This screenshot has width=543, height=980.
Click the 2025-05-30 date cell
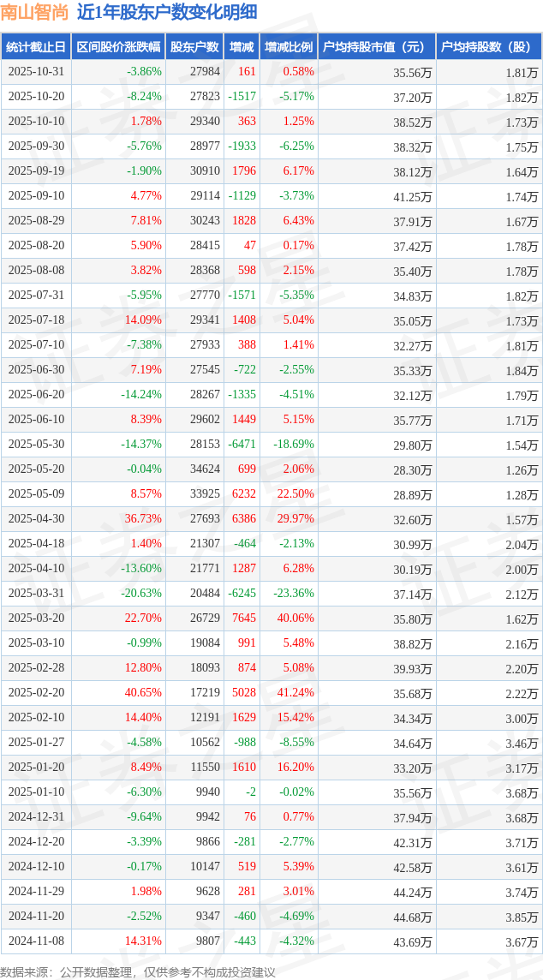[x=36, y=445]
